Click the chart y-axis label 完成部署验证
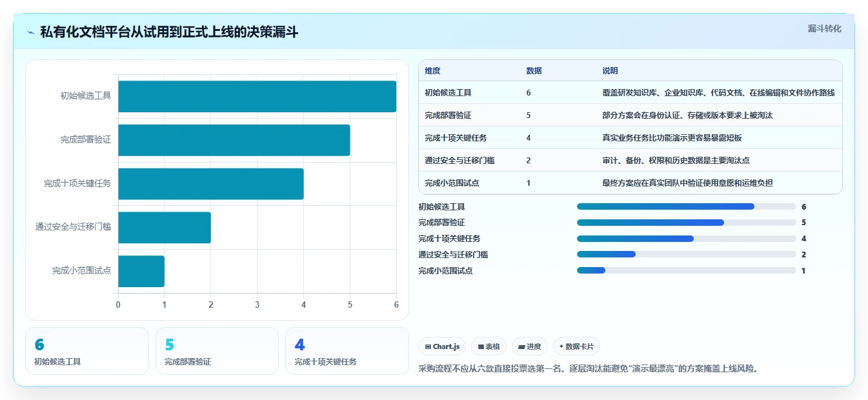868x400 pixels. (86, 140)
